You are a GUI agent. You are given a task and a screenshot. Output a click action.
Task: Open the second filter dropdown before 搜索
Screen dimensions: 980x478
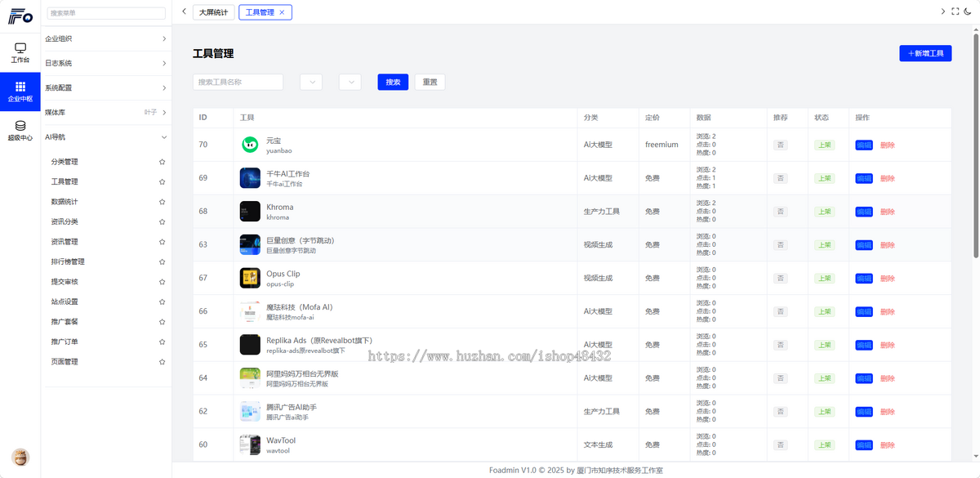click(x=350, y=82)
